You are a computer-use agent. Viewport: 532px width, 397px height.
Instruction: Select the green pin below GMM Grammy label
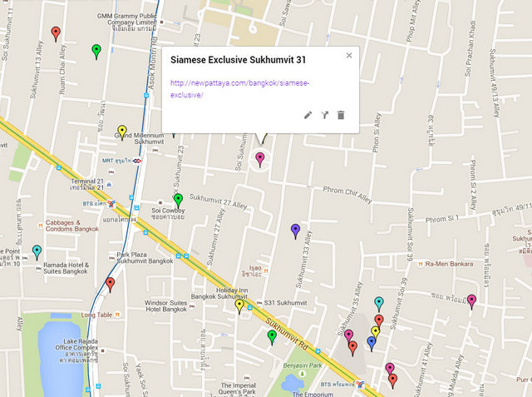[x=96, y=52]
